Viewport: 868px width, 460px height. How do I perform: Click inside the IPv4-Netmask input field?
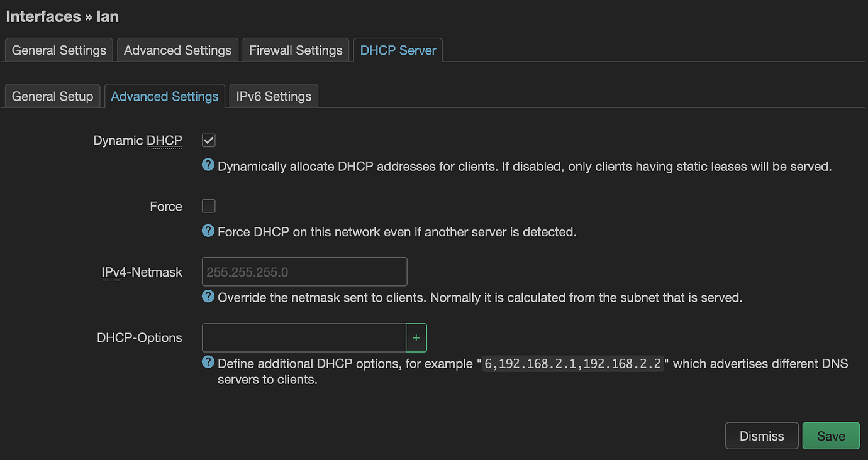(304, 271)
